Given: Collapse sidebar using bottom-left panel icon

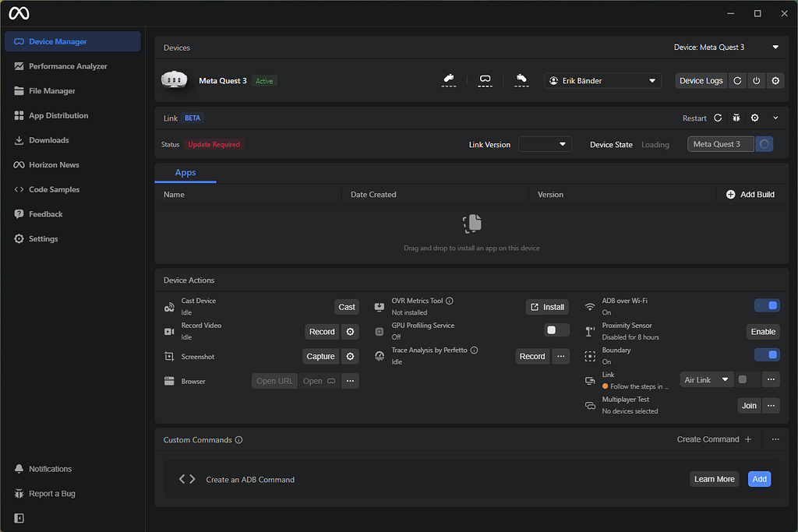Looking at the screenshot, I should [x=19, y=519].
